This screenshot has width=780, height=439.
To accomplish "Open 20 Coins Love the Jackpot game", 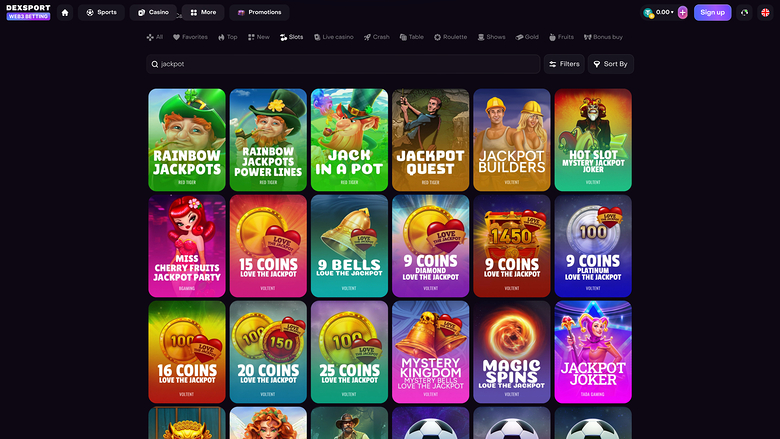I will pos(268,352).
